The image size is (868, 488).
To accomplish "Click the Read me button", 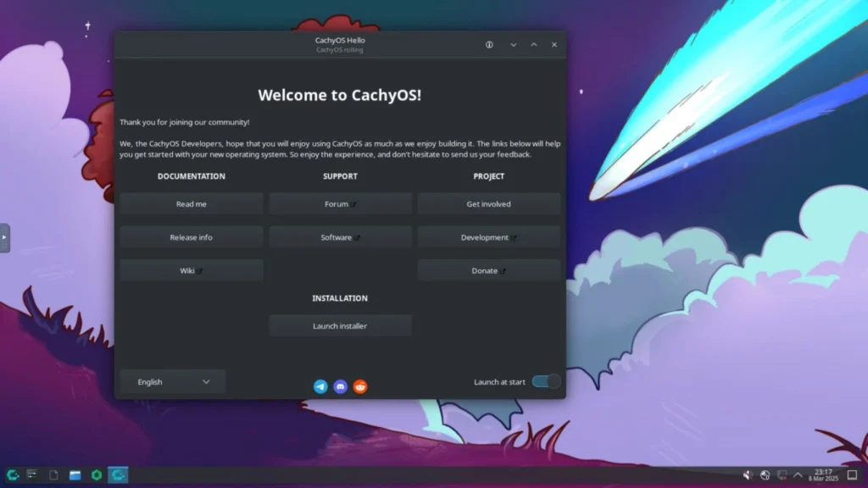I will click(192, 203).
